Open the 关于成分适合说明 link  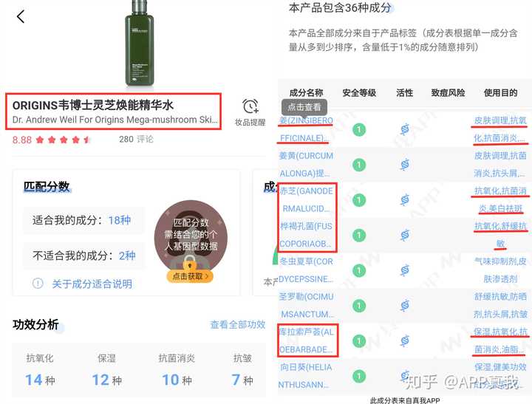tap(92, 284)
